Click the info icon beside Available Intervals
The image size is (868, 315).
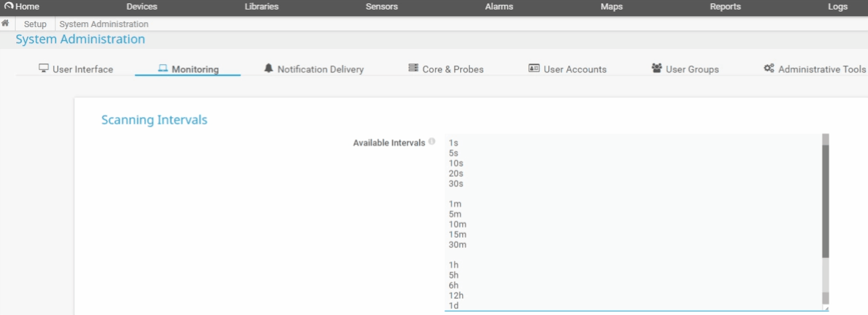[x=432, y=142]
